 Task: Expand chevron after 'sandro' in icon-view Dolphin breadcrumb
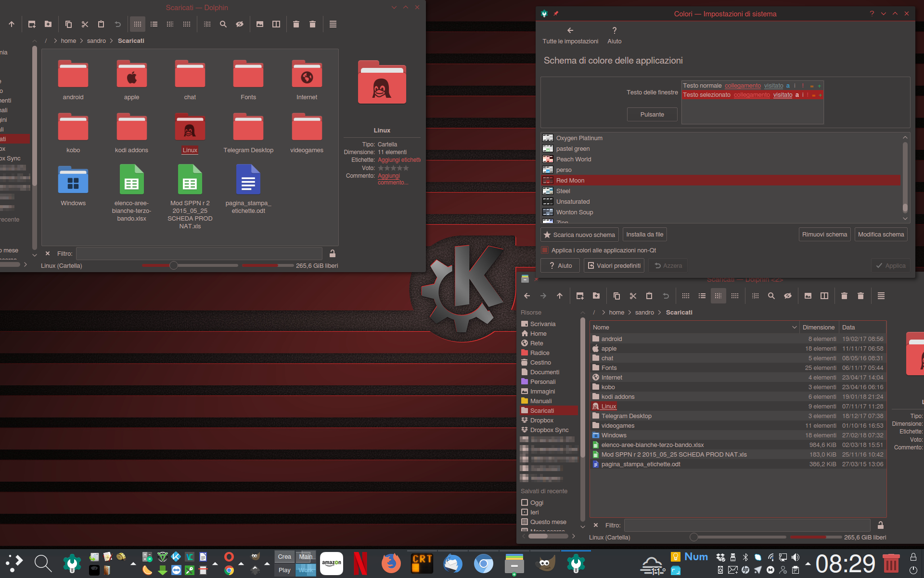tap(112, 41)
